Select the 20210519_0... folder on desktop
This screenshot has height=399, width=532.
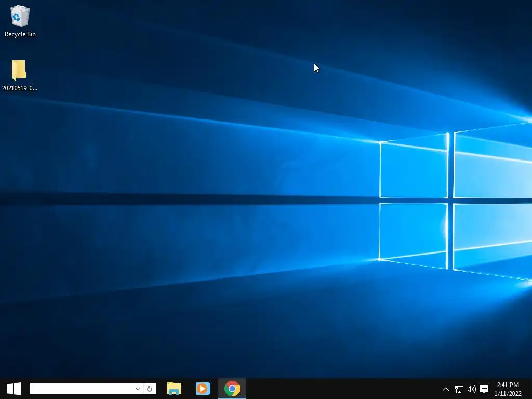coord(19,75)
